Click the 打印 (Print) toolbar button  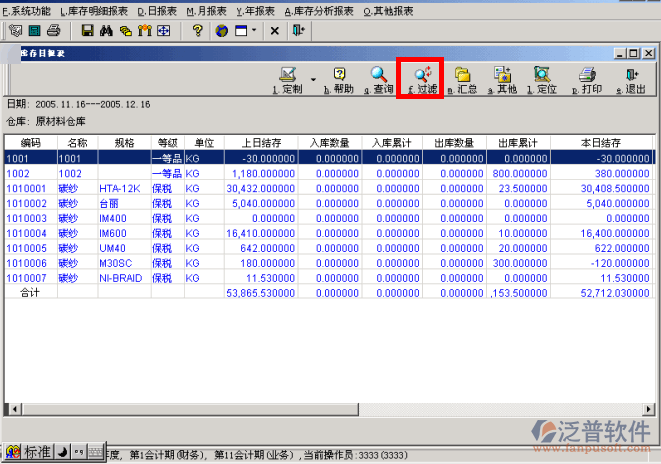pyautogui.click(x=588, y=79)
